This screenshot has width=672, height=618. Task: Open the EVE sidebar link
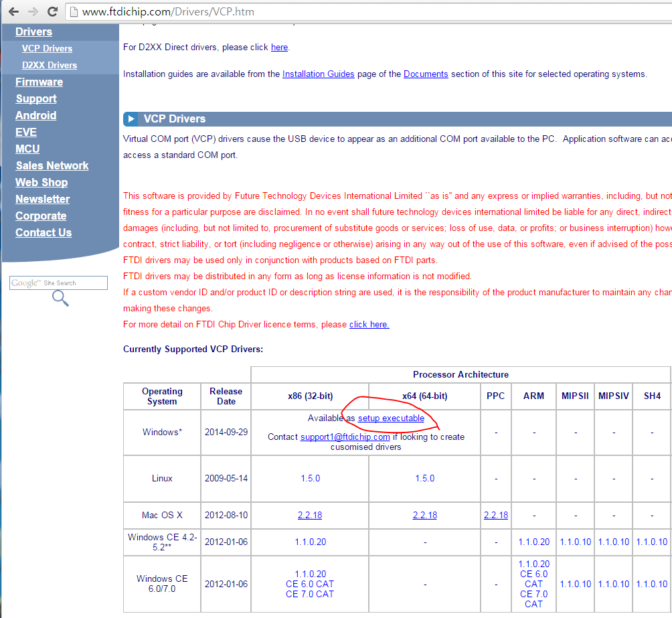tap(26, 132)
